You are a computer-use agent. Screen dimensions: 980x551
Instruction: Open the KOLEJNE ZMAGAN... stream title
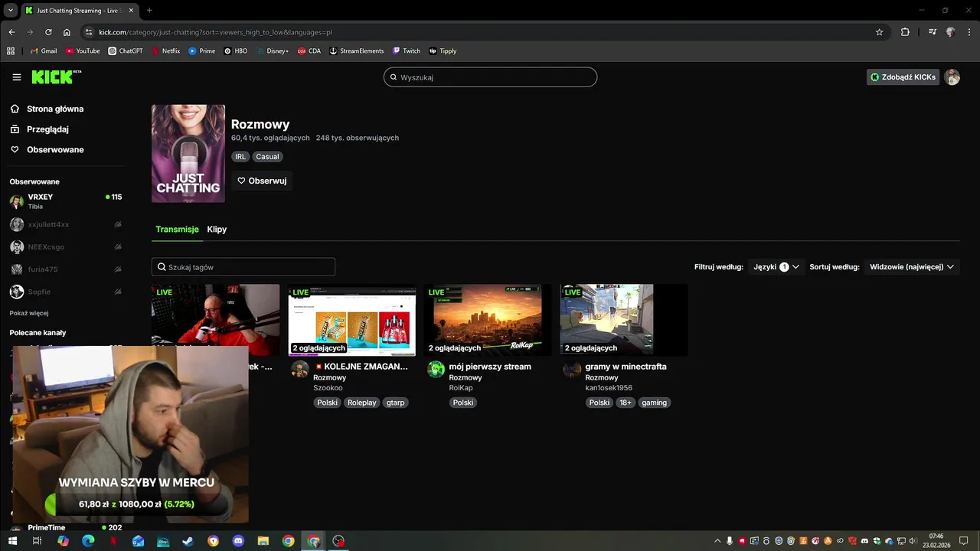tap(361, 367)
